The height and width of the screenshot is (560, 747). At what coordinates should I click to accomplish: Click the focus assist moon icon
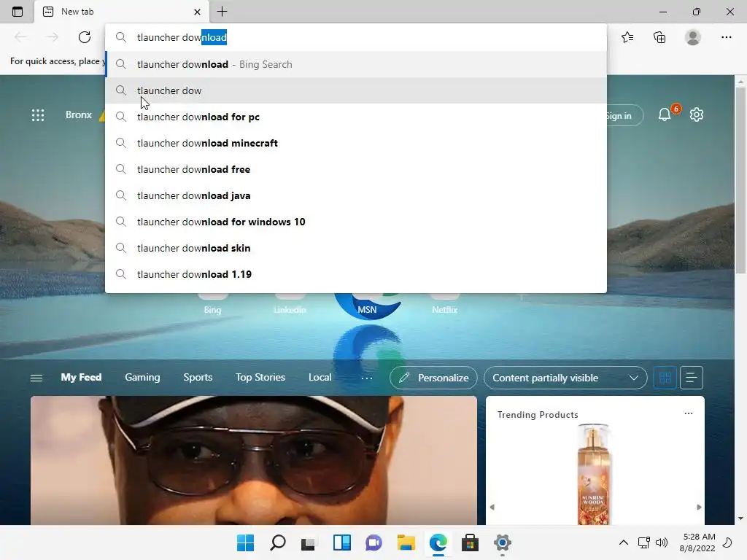coord(727,542)
